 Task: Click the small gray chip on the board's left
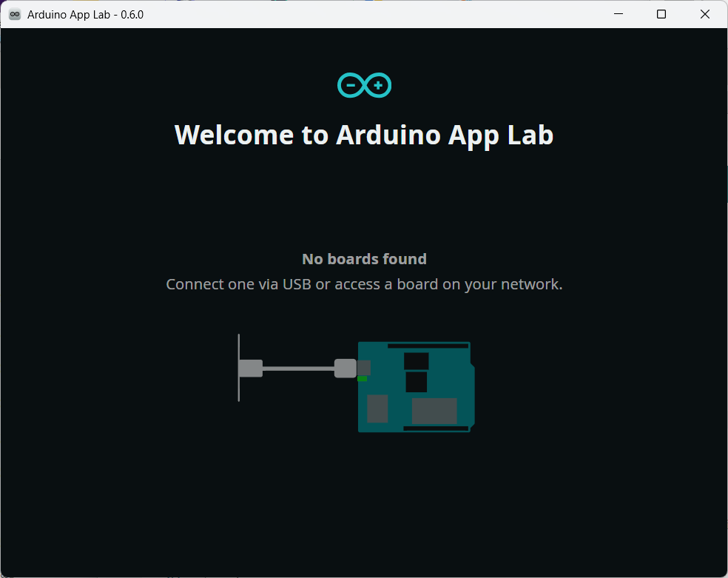pyautogui.click(x=377, y=409)
